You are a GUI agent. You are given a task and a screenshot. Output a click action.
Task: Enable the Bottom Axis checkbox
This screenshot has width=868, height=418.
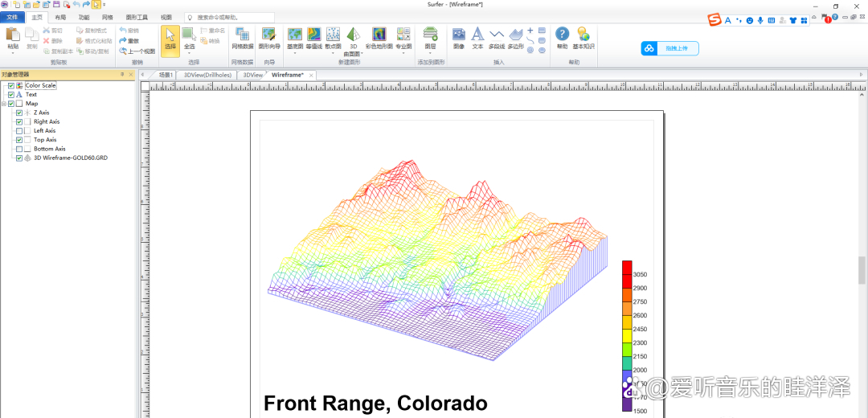click(x=19, y=149)
